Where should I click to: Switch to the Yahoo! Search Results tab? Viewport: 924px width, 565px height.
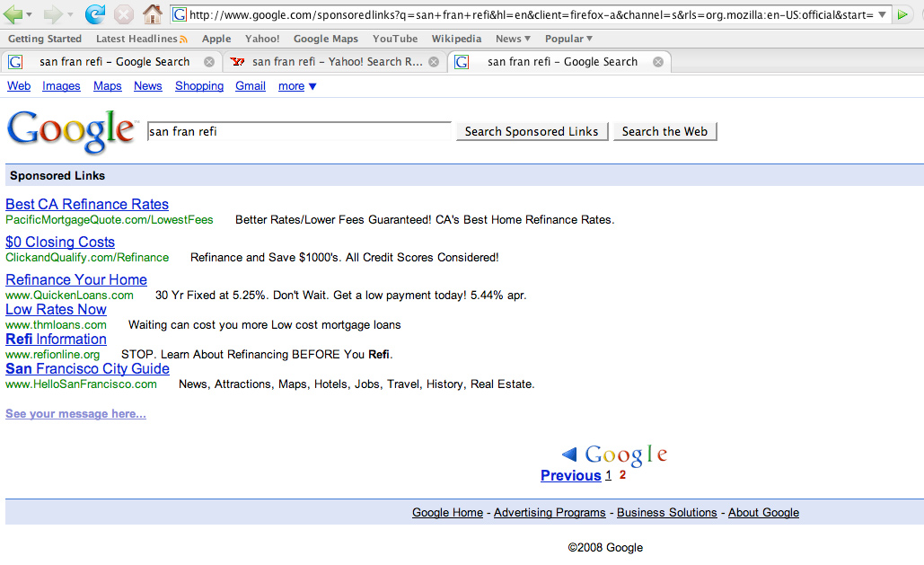pyautogui.click(x=335, y=62)
